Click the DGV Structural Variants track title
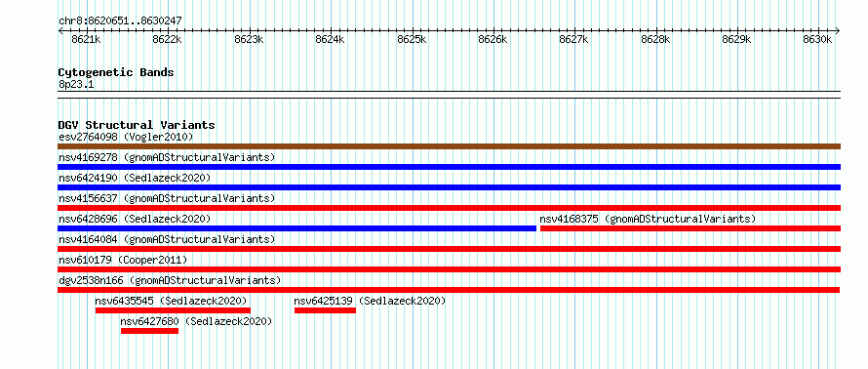This screenshot has width=868, height=369. [137, 125]
